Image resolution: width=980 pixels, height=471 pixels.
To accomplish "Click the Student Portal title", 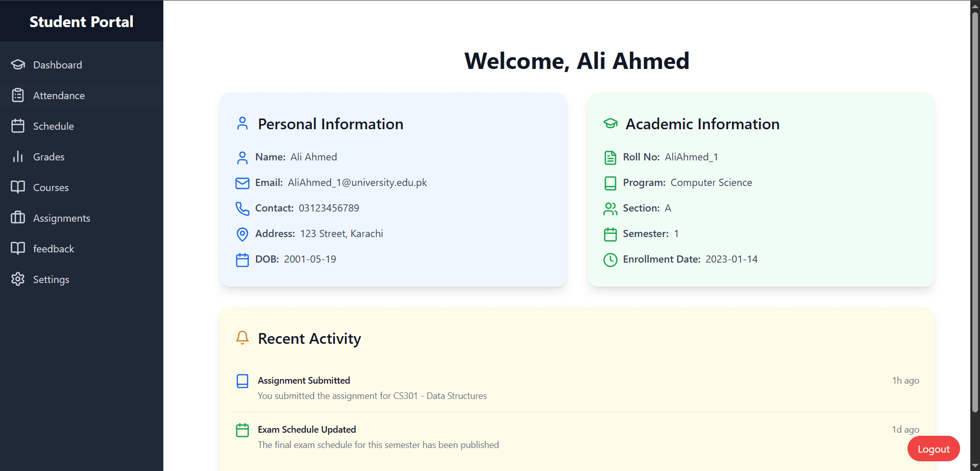I will [82, 21].
